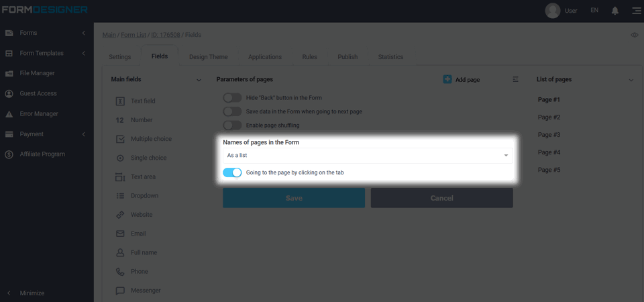Open the Settings tab
Screen dimensions: 644x302
[120, 56]
